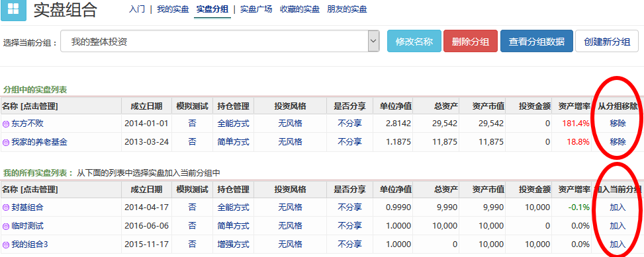Open the 入门 tab

click(137, 9)
